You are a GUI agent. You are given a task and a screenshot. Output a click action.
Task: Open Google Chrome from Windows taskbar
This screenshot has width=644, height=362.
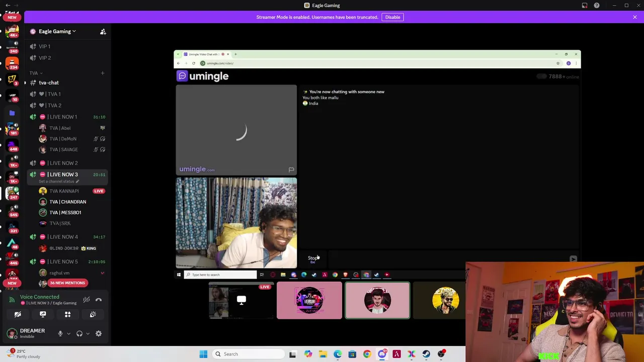click(367, 354)
